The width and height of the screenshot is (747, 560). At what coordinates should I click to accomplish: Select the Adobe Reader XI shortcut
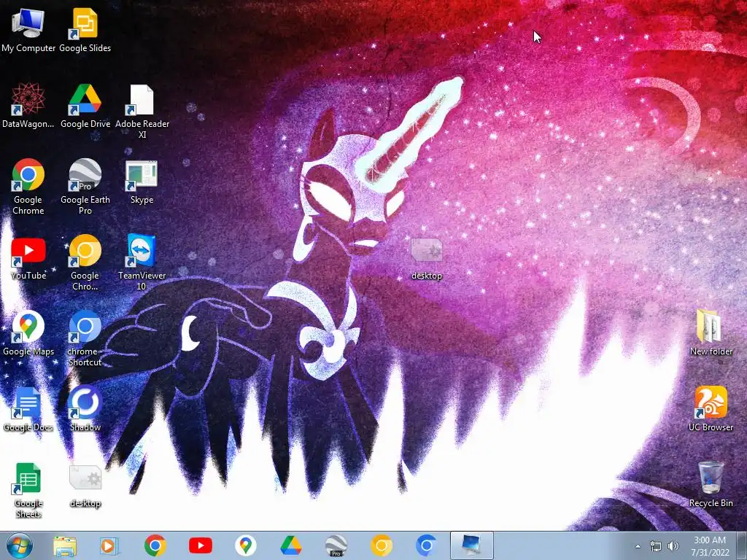142,112
